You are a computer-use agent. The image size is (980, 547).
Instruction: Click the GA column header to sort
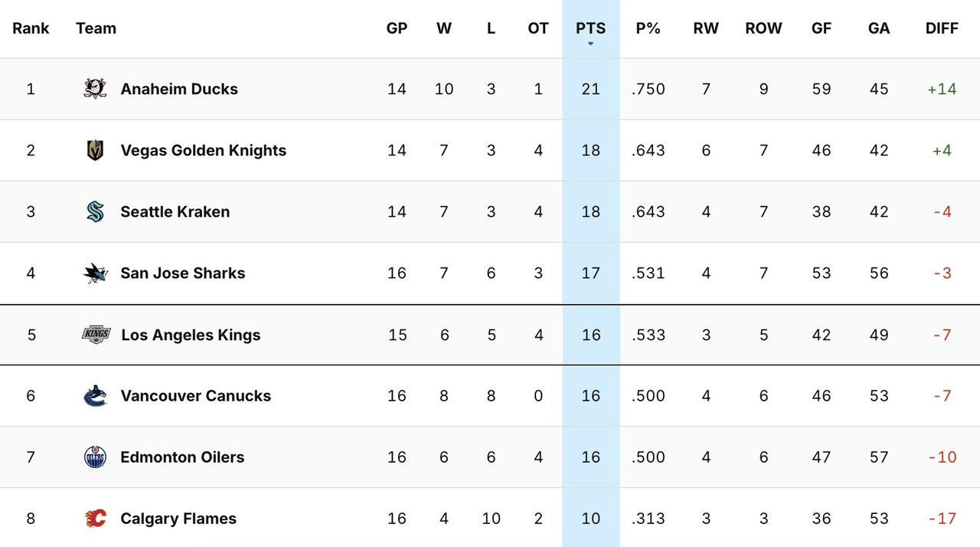[878, 28]
